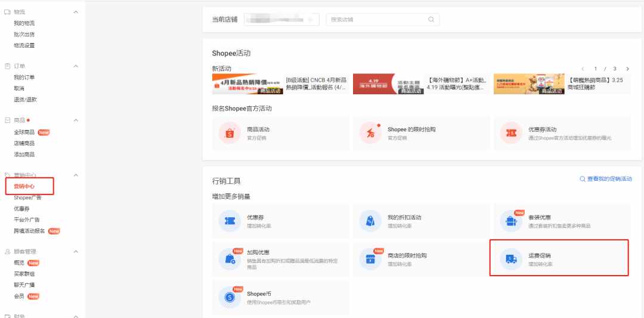Open the 【萌寵熱銷商品】3.25 activity text
This screenshot has height=318, width=644.
[x=596, y=84]
